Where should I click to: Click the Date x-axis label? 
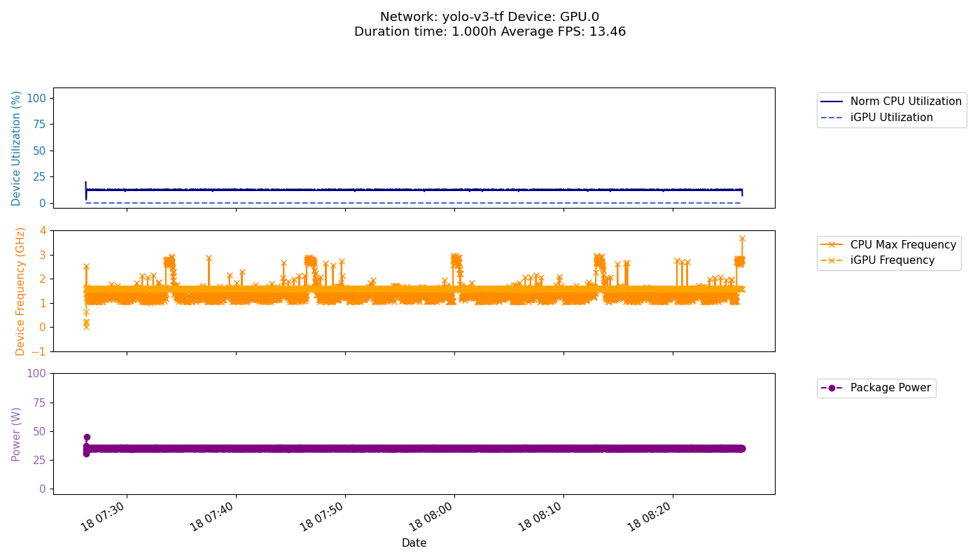click(414, 543)
